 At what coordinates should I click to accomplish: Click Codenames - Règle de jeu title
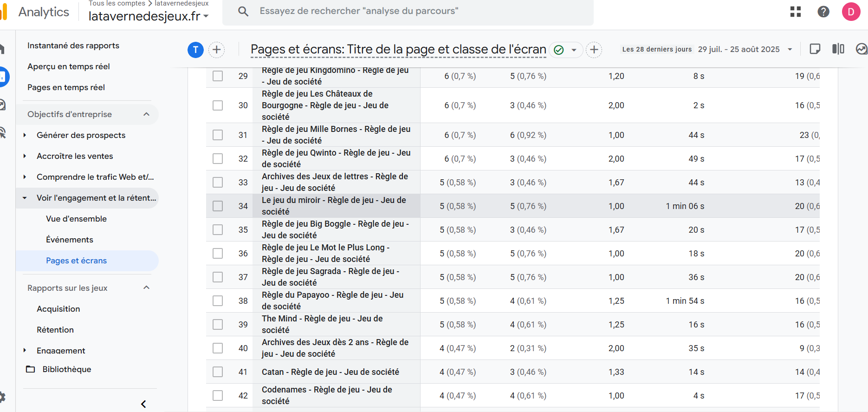coord(327,395)
